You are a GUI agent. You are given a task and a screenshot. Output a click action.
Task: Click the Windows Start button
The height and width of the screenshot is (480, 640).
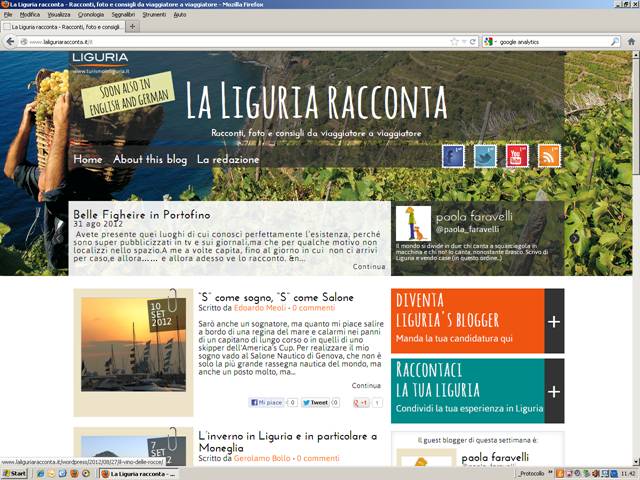[14, 473]
